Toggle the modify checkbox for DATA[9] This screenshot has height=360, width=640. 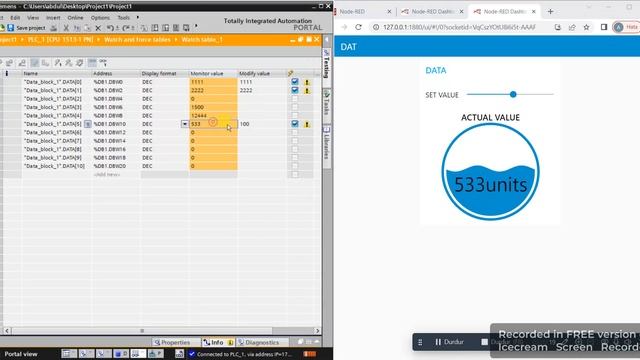295,158
